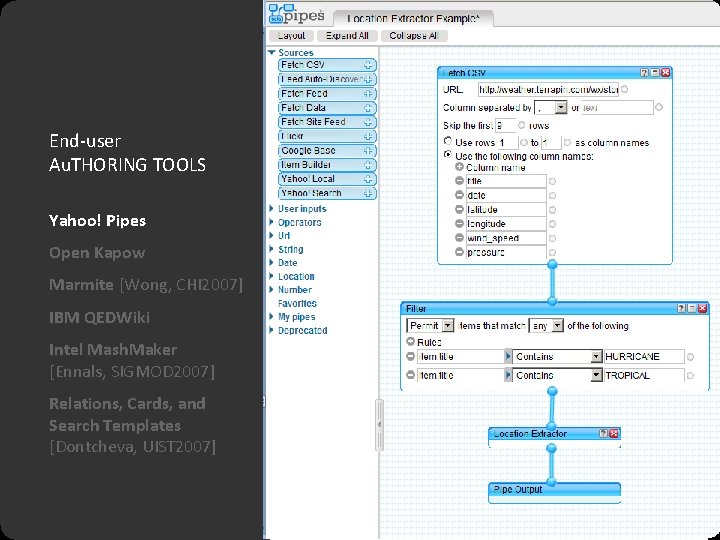The image size is (720, 540).
Task: Add the Fetch Feed module
Action: 368,94
